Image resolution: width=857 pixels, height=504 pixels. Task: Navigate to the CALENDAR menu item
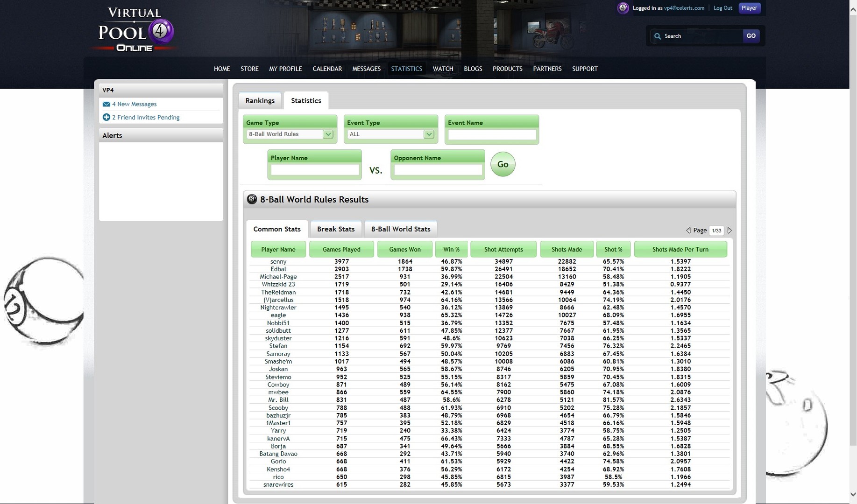pyautogui.click(x=327, y=69)
